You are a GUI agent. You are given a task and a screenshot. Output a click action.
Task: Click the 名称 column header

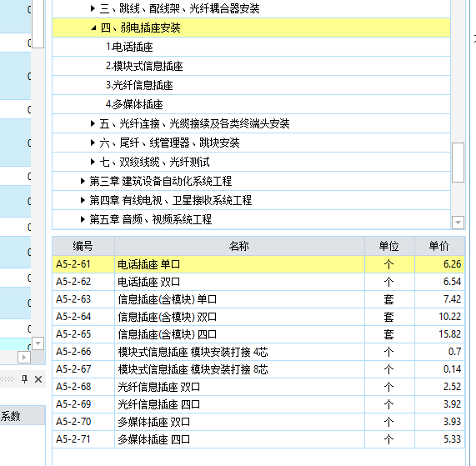(239, 246)
